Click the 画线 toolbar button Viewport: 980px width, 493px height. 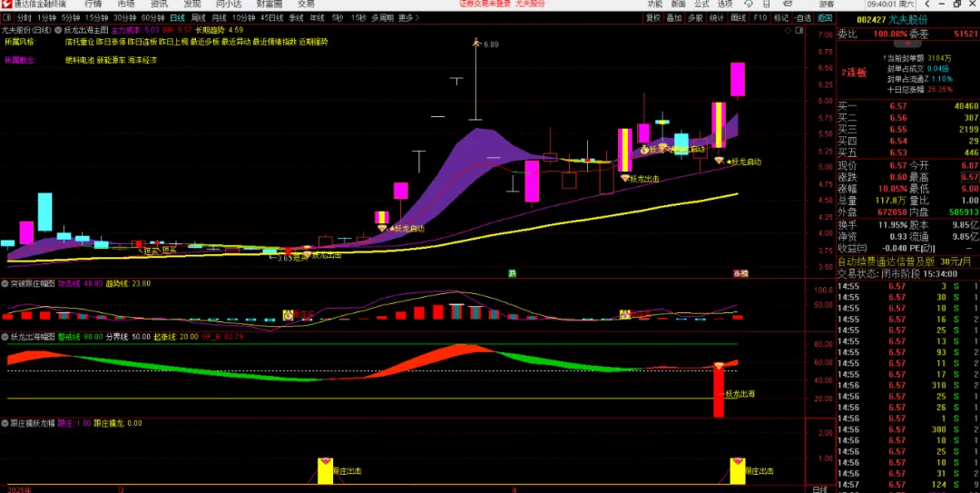pyautogui.click(x=738, y=18)
